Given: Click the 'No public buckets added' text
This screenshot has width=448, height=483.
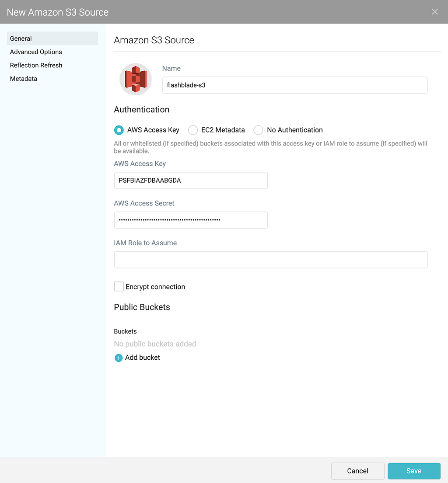Looking at the screenshot, I should 155,344.
